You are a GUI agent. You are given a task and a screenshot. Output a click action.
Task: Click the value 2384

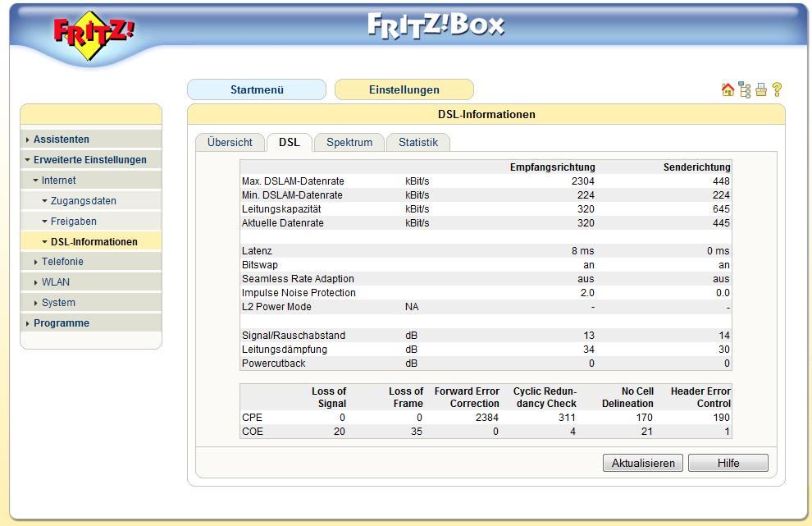(486, 418)
